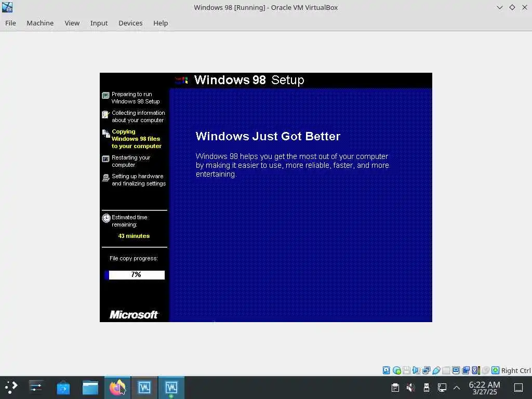Open the network adapters indicator icon
The height and width of the screenshot is (399, 532).
(x=426, y=370)
